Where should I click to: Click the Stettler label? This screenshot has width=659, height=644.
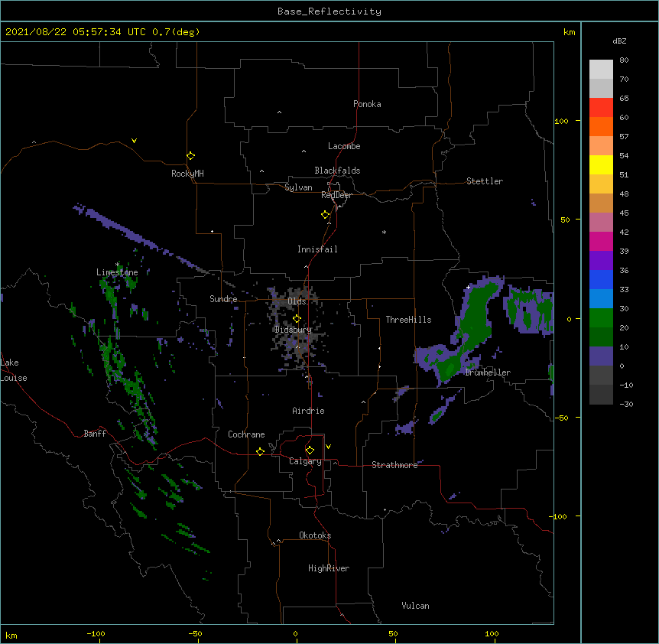click(x=485, y=181)
